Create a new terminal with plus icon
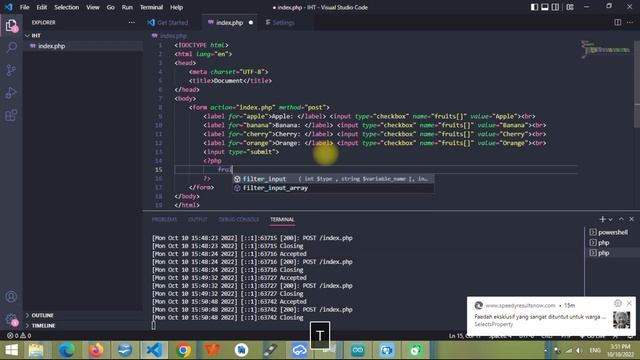 coord(602,219)
